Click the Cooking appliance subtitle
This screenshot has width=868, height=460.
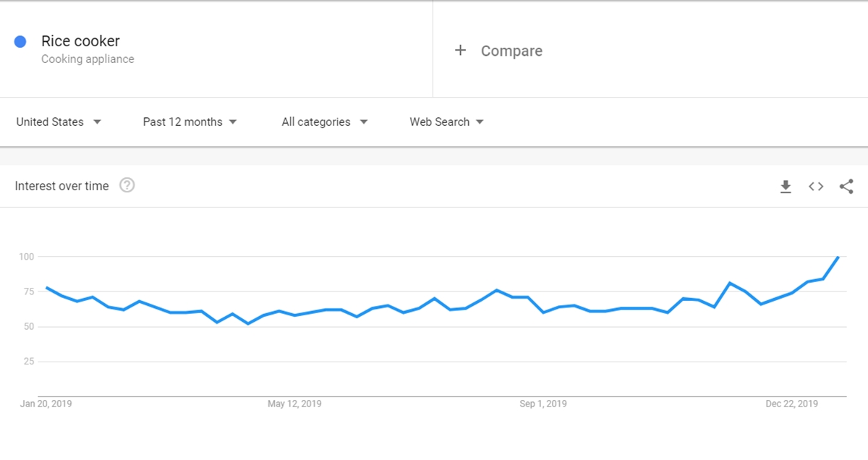click(x=88, y=59)
